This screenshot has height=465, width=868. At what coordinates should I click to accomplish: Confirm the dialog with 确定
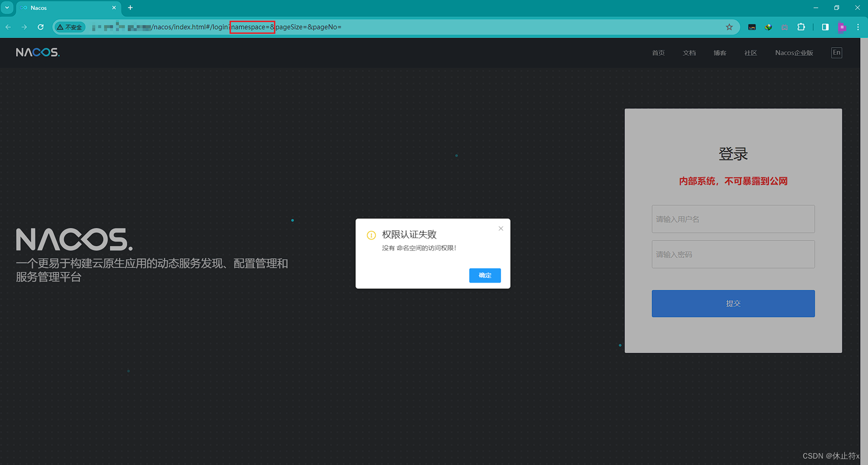coord(485,275)
